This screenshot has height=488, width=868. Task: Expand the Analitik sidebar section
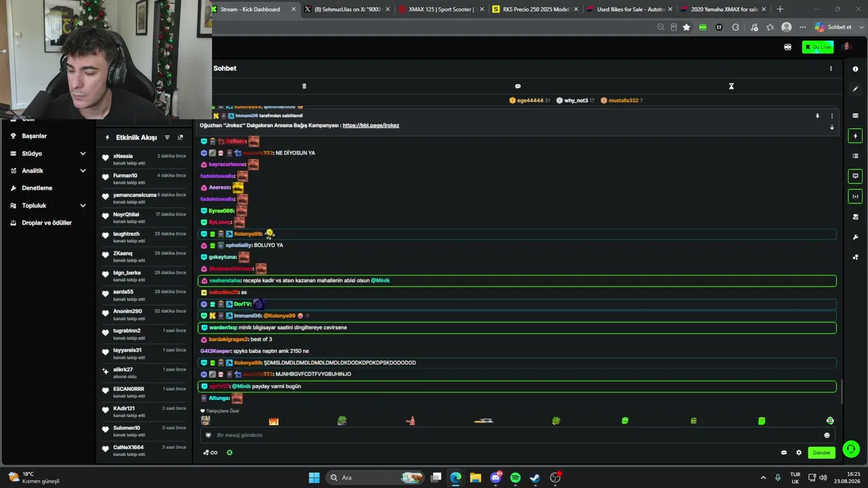click(83, 171)
